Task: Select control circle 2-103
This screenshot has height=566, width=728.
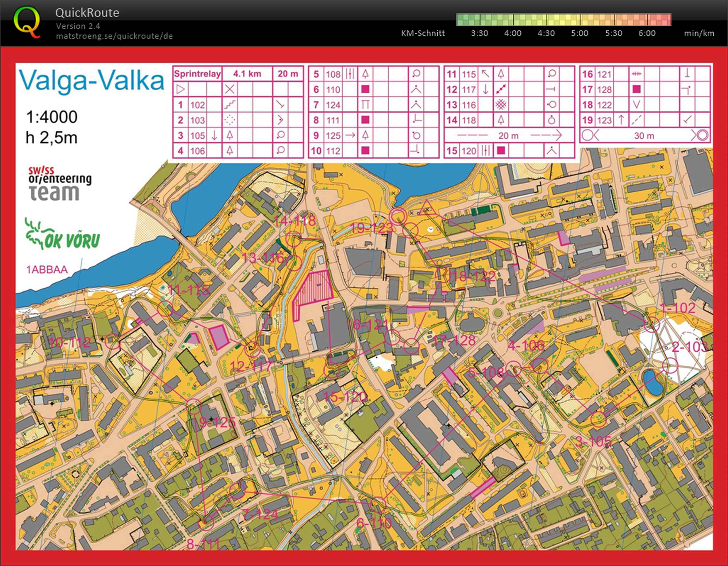Action: (670, 366)
